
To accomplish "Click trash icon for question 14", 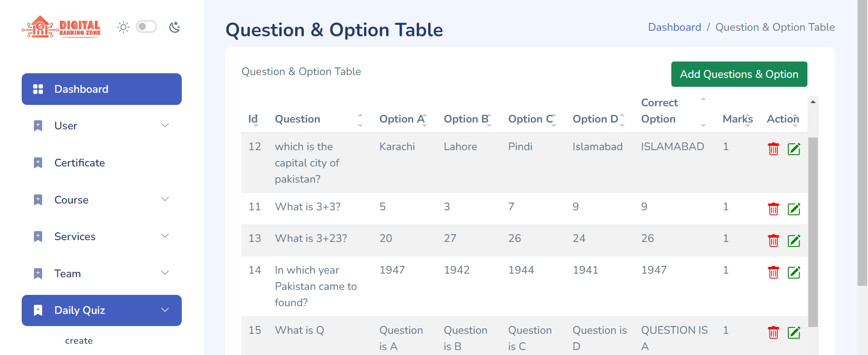I will tap(773, 272).
